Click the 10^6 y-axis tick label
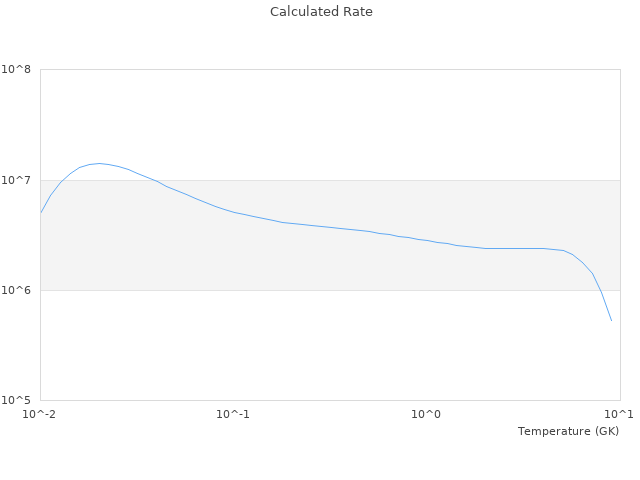This screenshot has width=640, height=480. 16,290
